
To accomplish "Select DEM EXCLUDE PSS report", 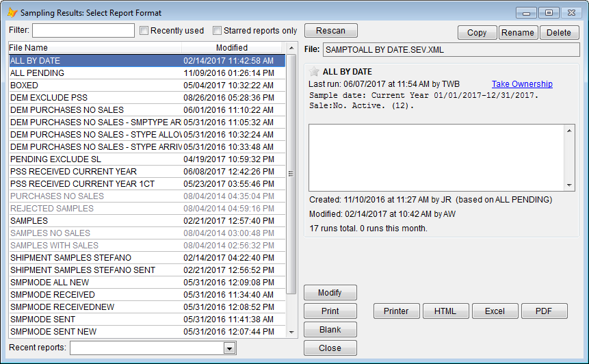I will (147, 98).
